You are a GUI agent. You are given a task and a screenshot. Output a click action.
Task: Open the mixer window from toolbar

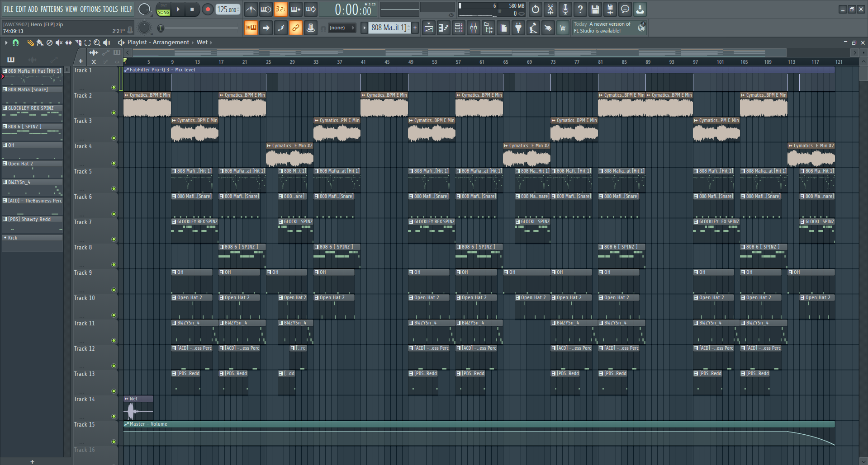474,28
